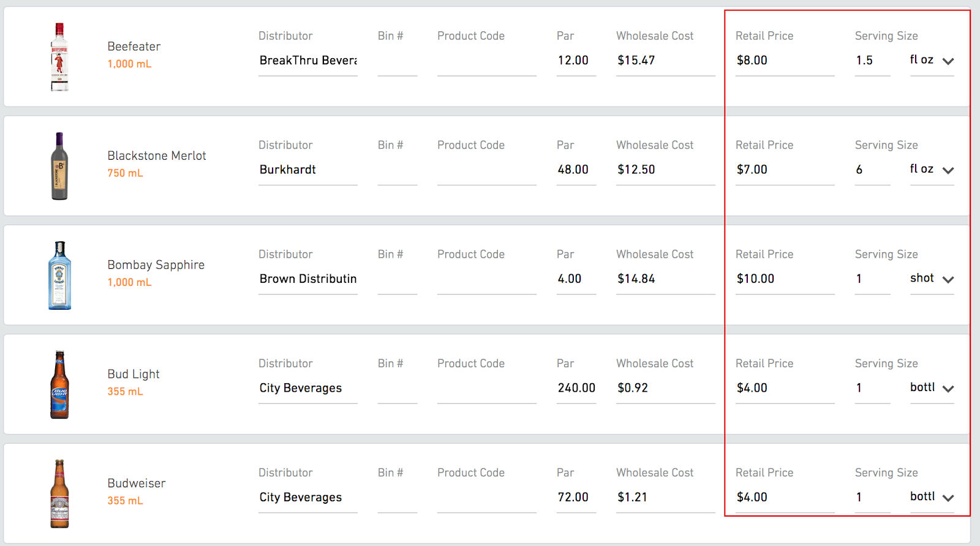Viewport: 980px width, 546px height.
Task: Click the Bombay Sapphire bottle image
Action: click(x=59, y=275)
